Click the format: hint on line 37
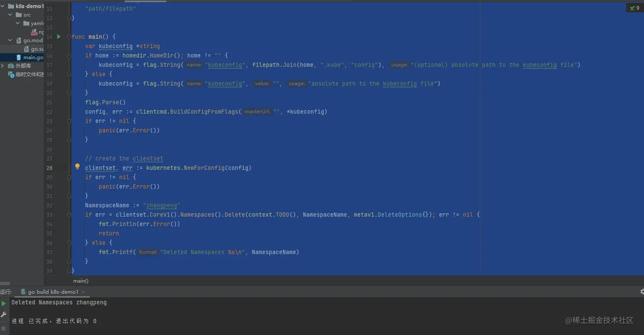The width and height of the screenshot is (644, 335). point(148,252)
